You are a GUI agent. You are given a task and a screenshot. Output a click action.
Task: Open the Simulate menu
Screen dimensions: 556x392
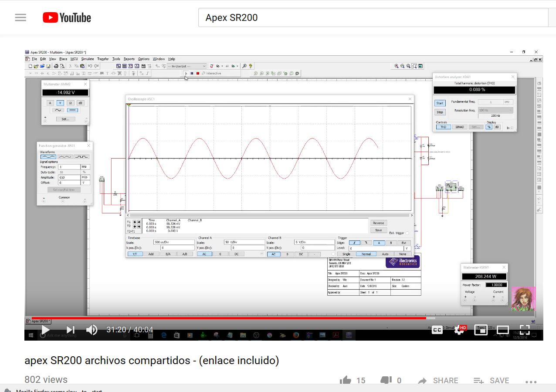88,59
